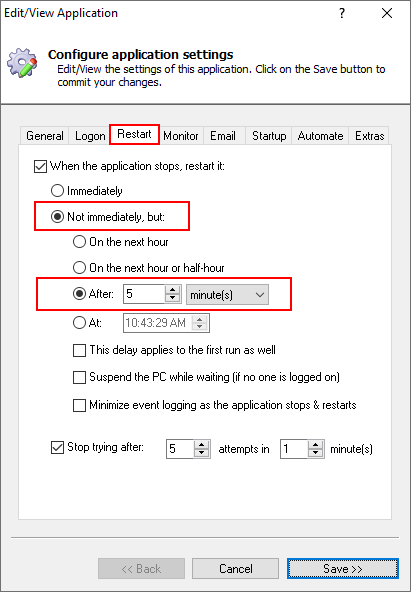The height and width of the screenshot is (592, 411).
Task: Open the Automate tab
Action: [x=320, y=136]
